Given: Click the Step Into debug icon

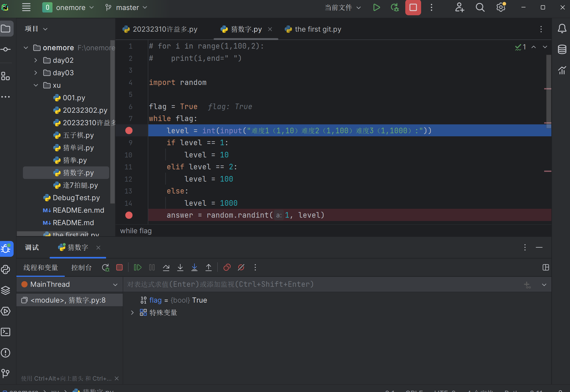Looking at the screenshot, I should tap(180, 267).
